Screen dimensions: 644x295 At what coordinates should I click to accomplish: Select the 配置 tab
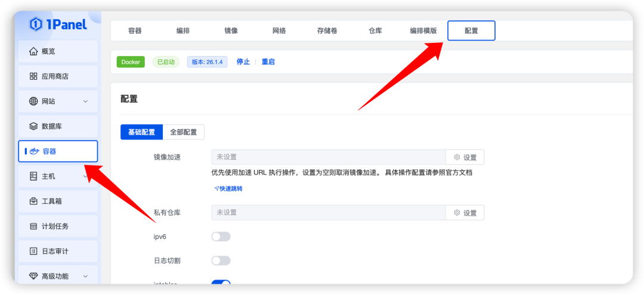(472, 31)
